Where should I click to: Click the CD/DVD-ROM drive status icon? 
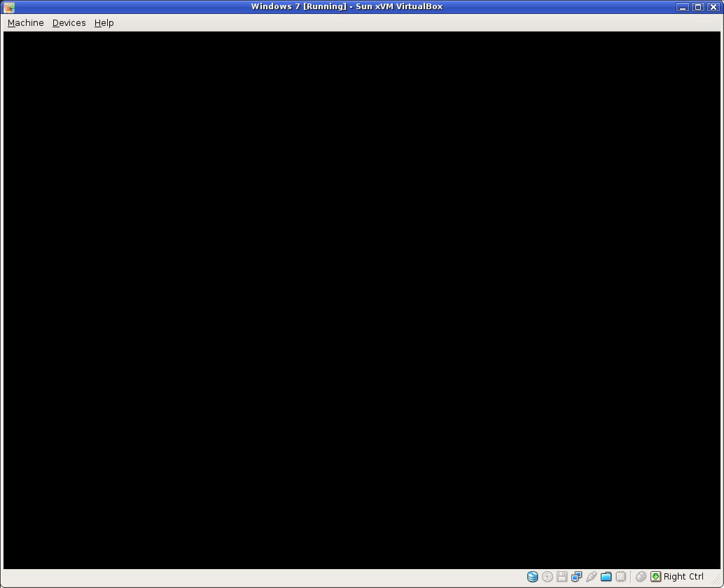(547, 576)
